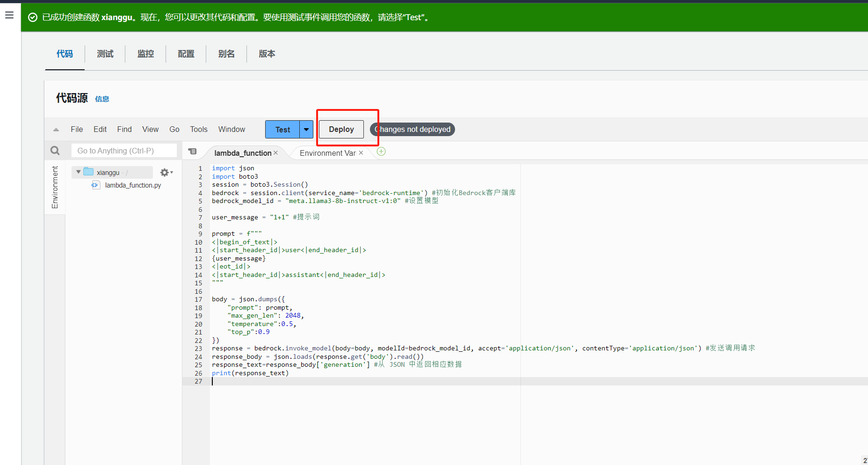Switch to the 别名 tab
The height and width of the screenshot is (465, 868).
click(x=226, y=54)
